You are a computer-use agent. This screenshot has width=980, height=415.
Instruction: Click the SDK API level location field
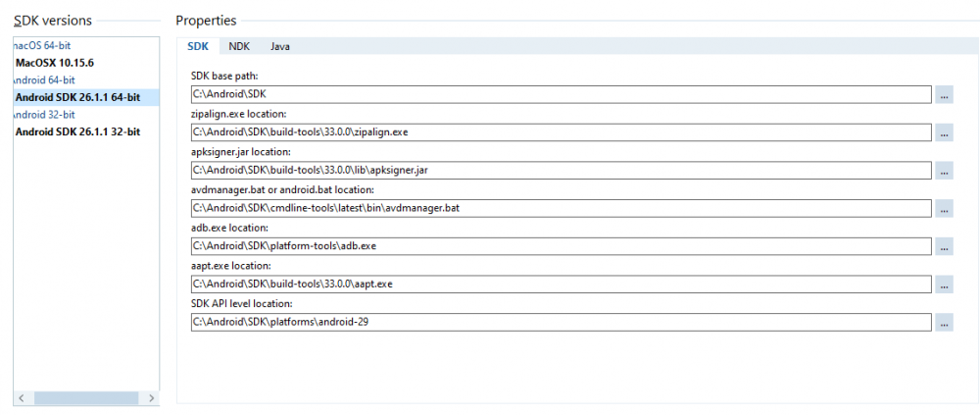pos(562,323)
